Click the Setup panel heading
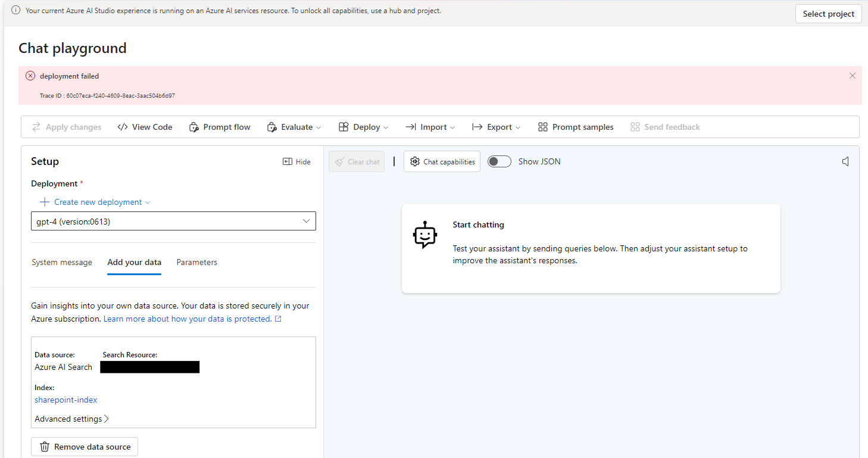868x458 pixels. point(45,161)
